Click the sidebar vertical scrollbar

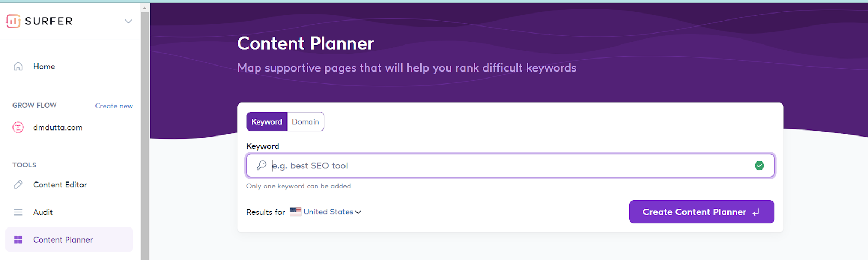point(144,135)
